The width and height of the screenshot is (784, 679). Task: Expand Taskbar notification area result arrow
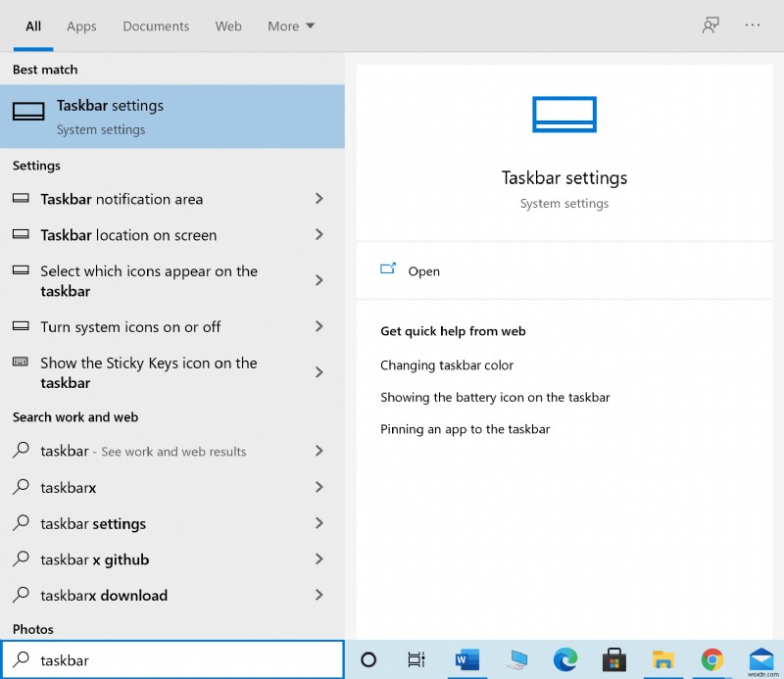click(x=318, y=199)
